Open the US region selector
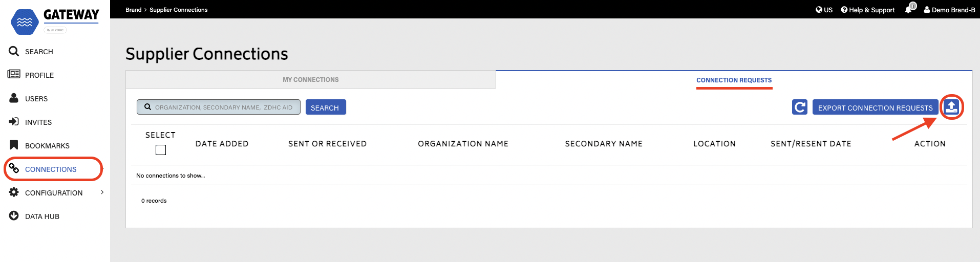The width and height of the screenshot is (980, 262). click(x=824, y=10)
